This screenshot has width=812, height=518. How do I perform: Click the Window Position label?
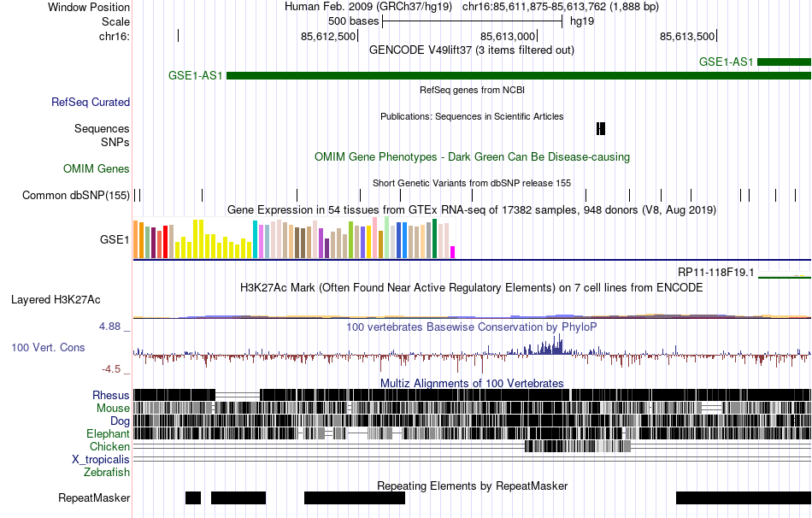[89, 7]
